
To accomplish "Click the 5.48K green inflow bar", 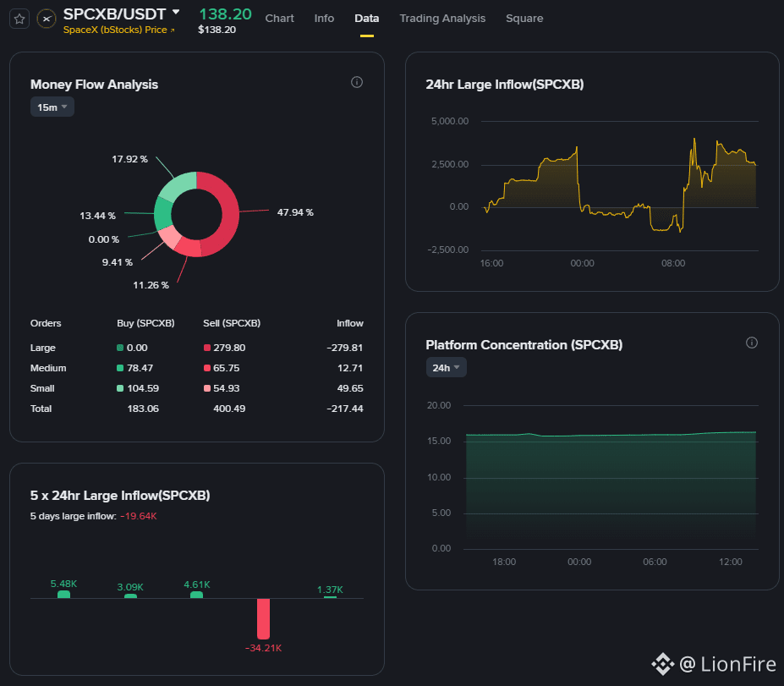I will pos(63,595).
